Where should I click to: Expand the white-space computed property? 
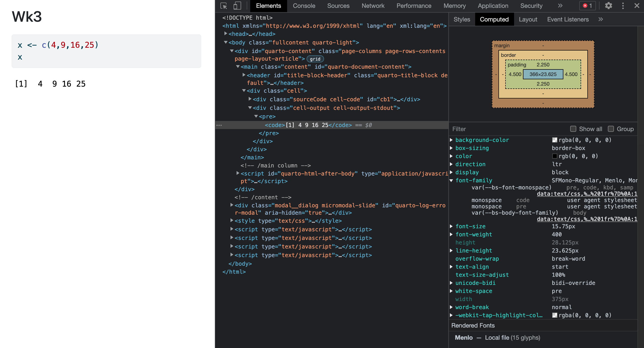tap(451, 291)
